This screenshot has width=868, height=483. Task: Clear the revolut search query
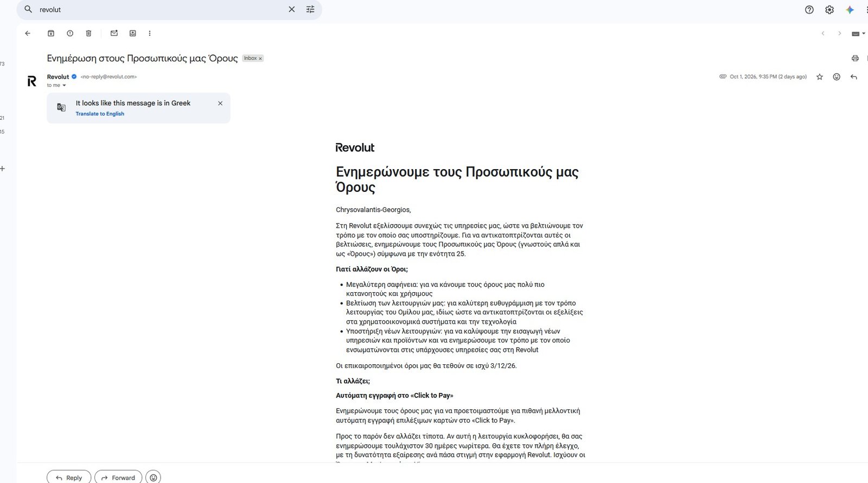[x=291, y=9]
